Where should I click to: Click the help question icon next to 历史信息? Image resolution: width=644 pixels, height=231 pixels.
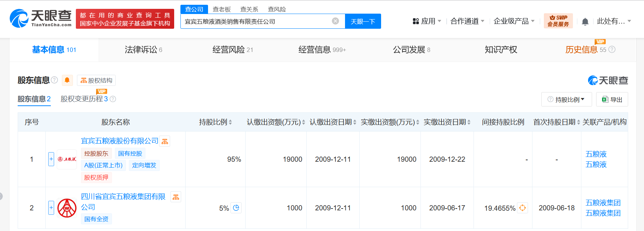[x=612, y=49]
